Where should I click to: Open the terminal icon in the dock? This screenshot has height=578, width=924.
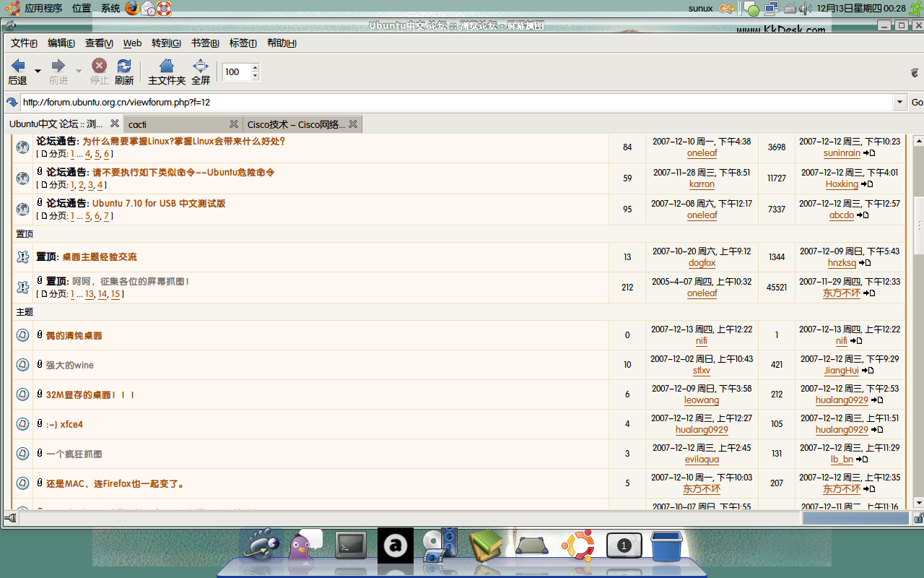pyautogui.click(x=351, y=545)
